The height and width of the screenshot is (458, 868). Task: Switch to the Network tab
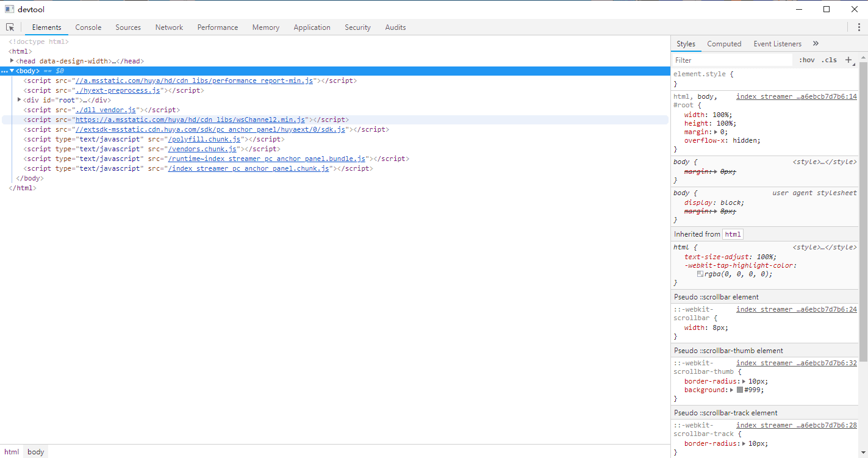pyautogui.click(x=169, y=27)
